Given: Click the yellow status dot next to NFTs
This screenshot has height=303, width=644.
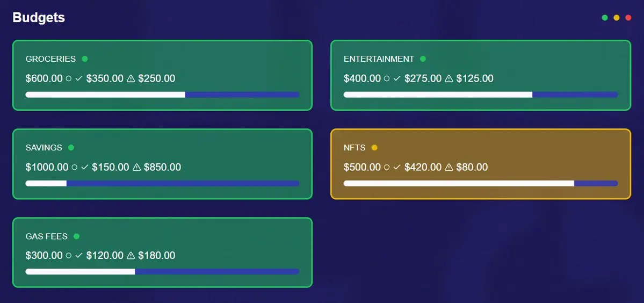Looking at the screenshot, I should click(374, 147).
